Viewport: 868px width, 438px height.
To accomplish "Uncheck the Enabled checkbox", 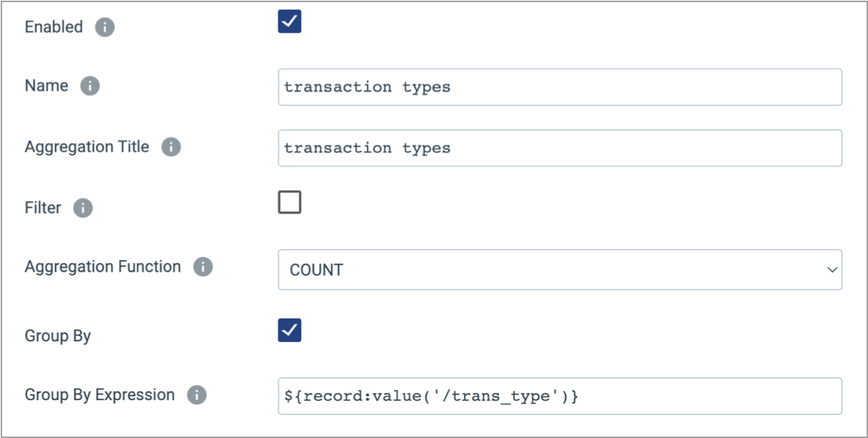I will point(290,21).
